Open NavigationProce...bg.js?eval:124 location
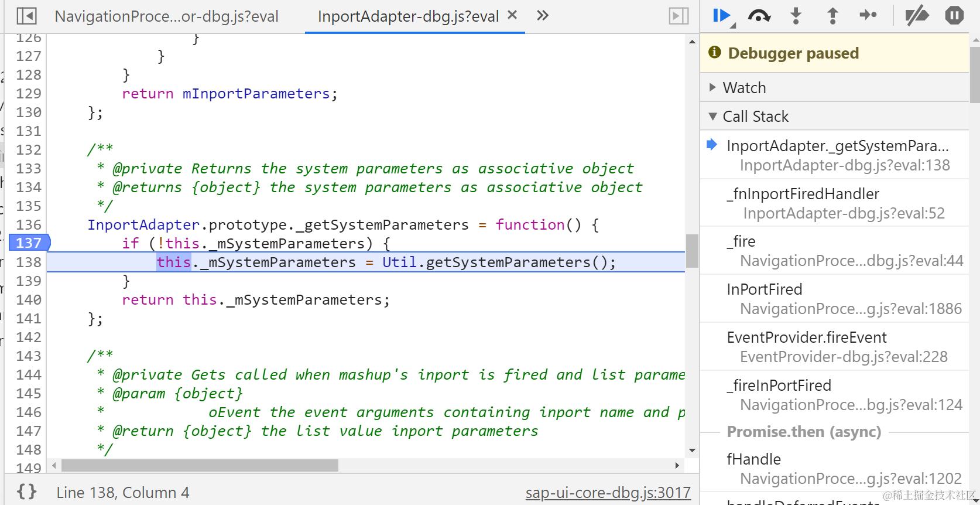 pyautogui.click(x=851, y=405)
